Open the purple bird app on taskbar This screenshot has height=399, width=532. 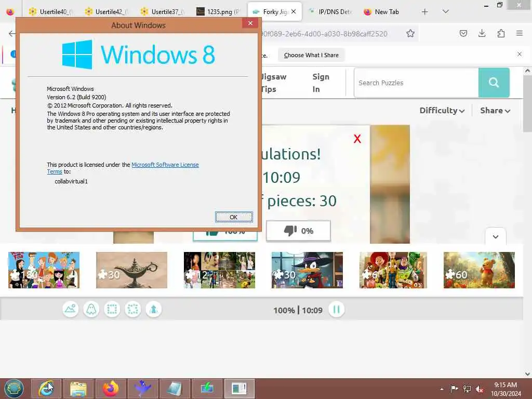tap(143, 389)
